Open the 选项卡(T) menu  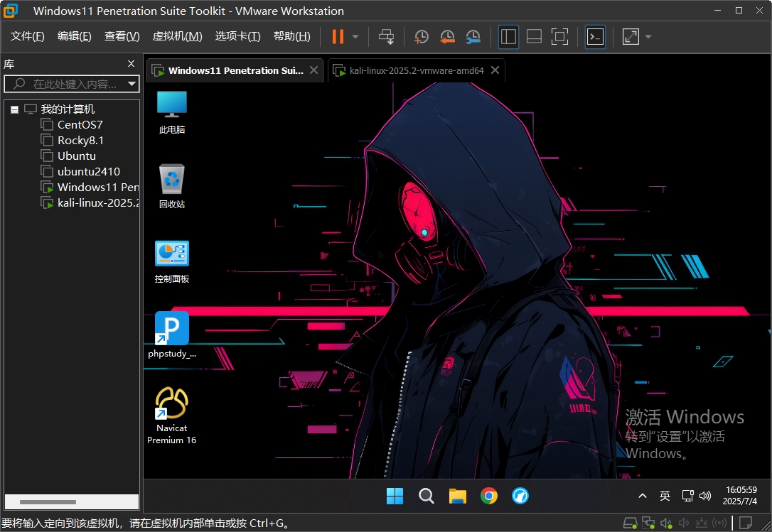pos(238,36)
